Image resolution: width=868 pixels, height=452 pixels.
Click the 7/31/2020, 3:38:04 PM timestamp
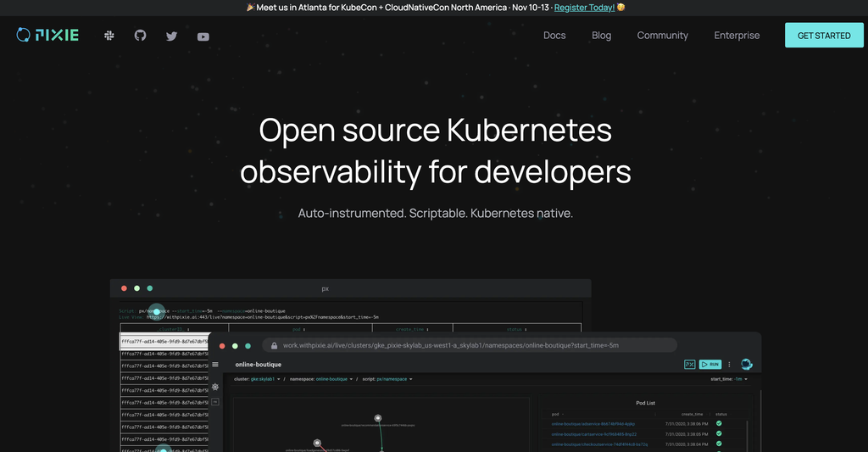(687, 444)
